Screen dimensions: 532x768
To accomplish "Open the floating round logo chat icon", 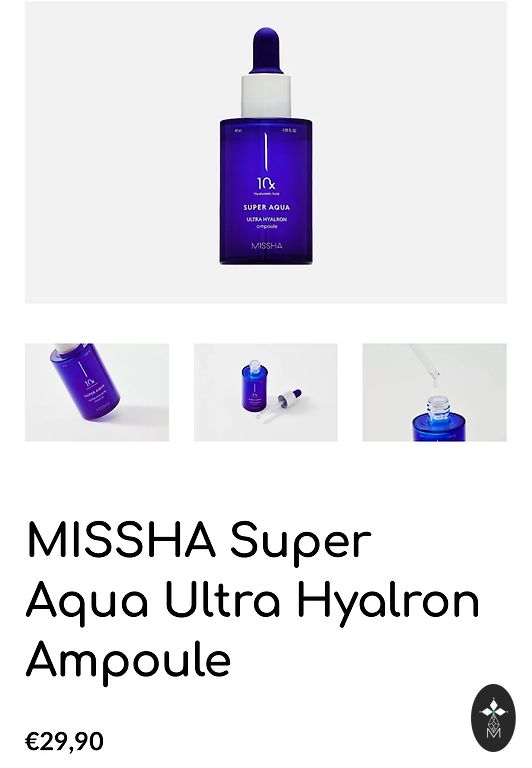I will [x=493, y=718].
